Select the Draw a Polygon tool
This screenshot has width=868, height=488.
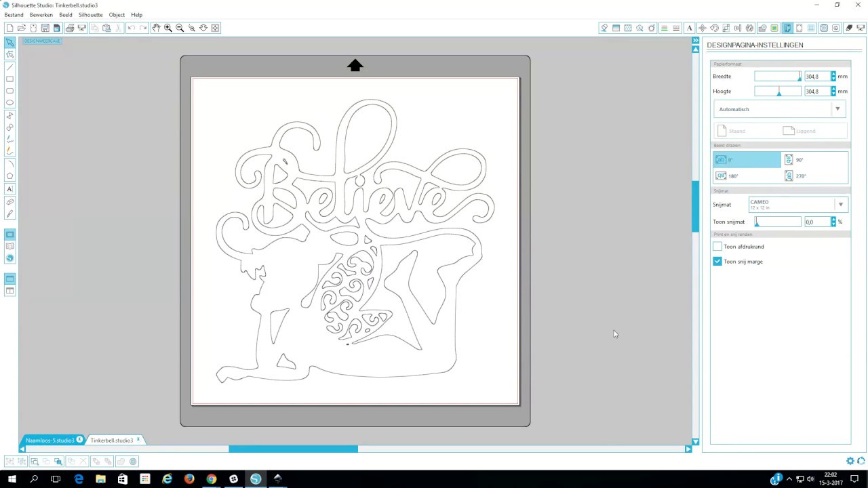click(x=10, y=176)
